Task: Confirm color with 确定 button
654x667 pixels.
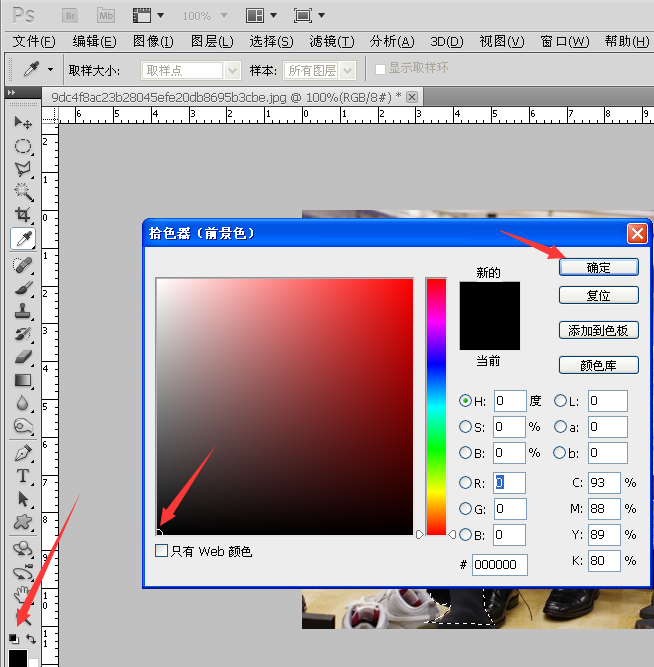Action: tap(599, 267)
